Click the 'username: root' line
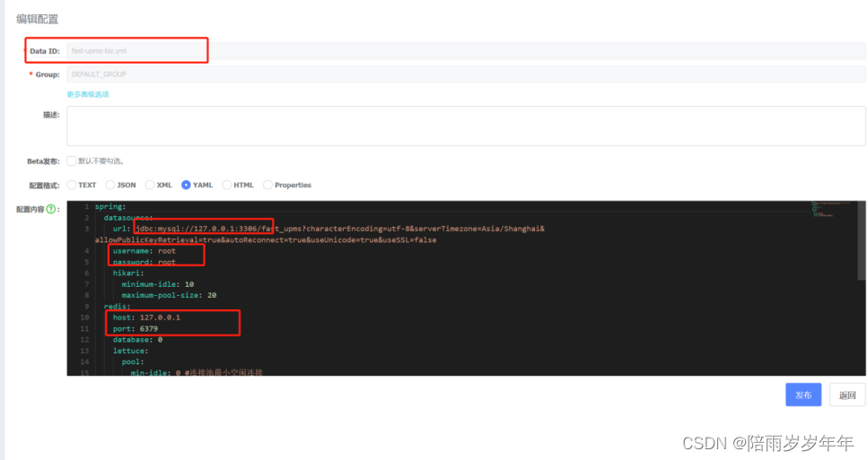Image resolution: width=868 pixels, height=460 pixels. (144, 251)
